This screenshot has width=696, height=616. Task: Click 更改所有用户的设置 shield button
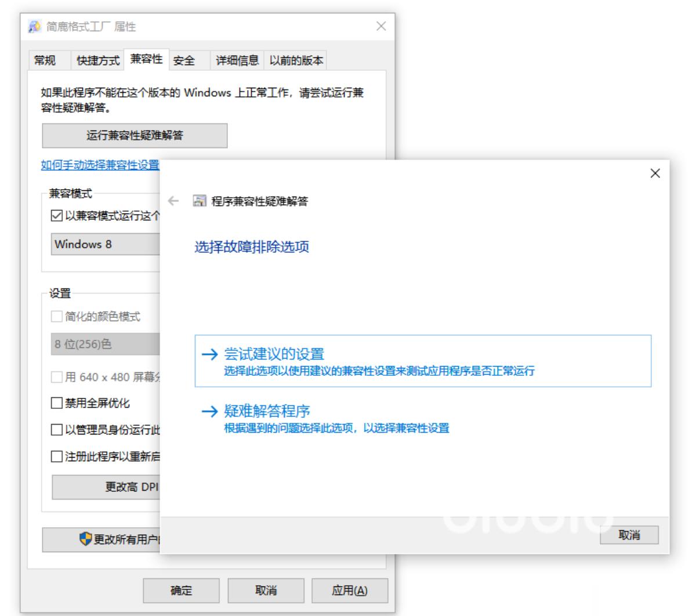(101, 539)
